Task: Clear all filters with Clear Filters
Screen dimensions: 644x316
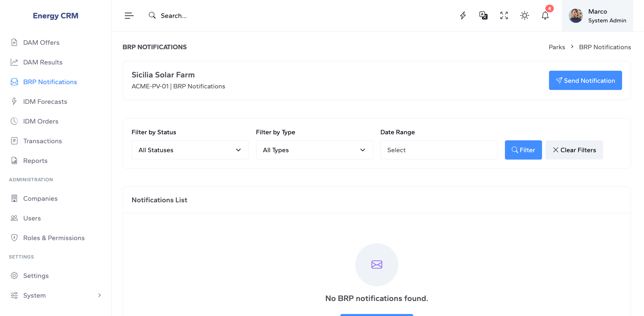Action: 574,150
